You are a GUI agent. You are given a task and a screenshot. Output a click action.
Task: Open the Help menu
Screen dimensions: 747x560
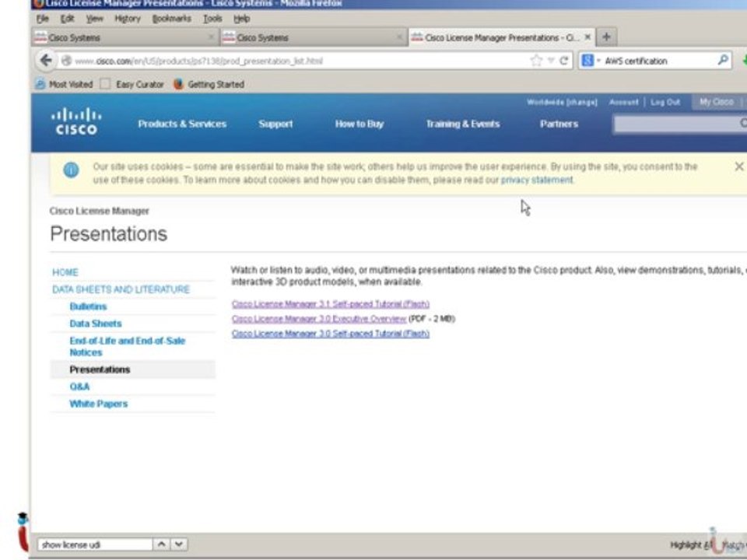241,19
